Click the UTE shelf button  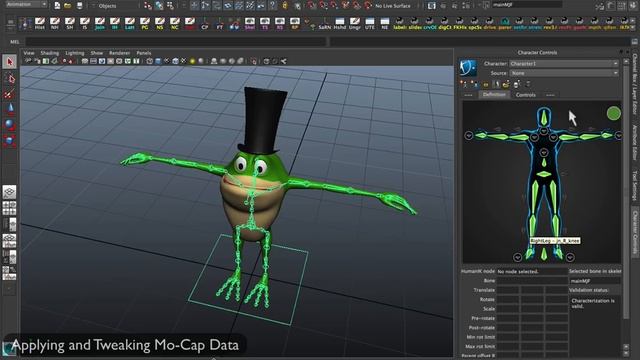[x=370, y=24]
